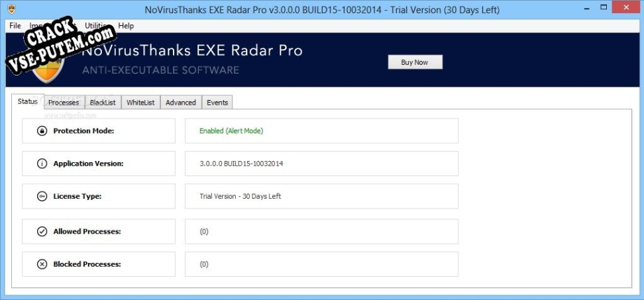Click the Allowed Processes label

pos(87,232)
